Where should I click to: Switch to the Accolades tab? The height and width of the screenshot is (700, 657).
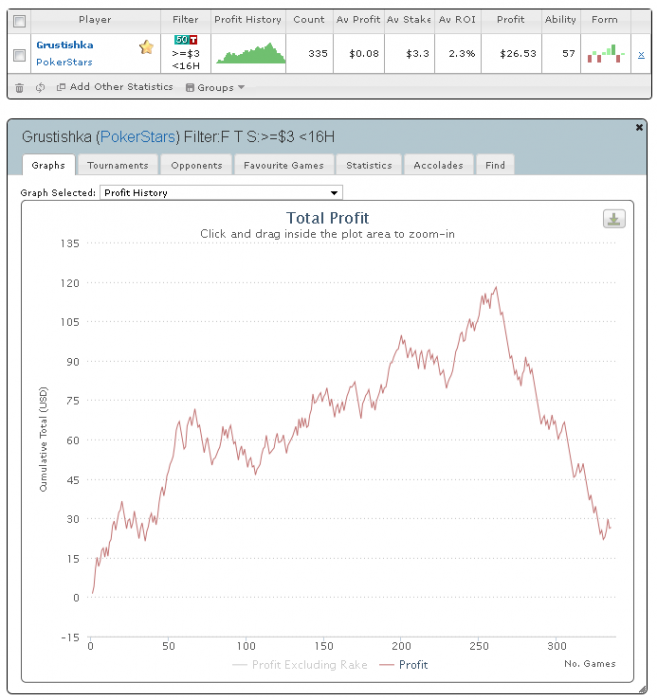pyautogui.click(x=438, y=165)
